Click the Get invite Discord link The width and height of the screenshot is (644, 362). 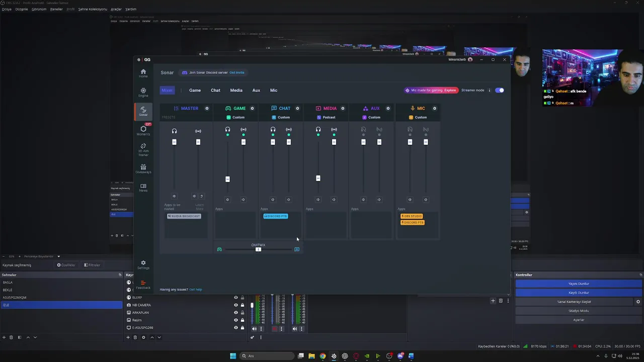point(236,72)
